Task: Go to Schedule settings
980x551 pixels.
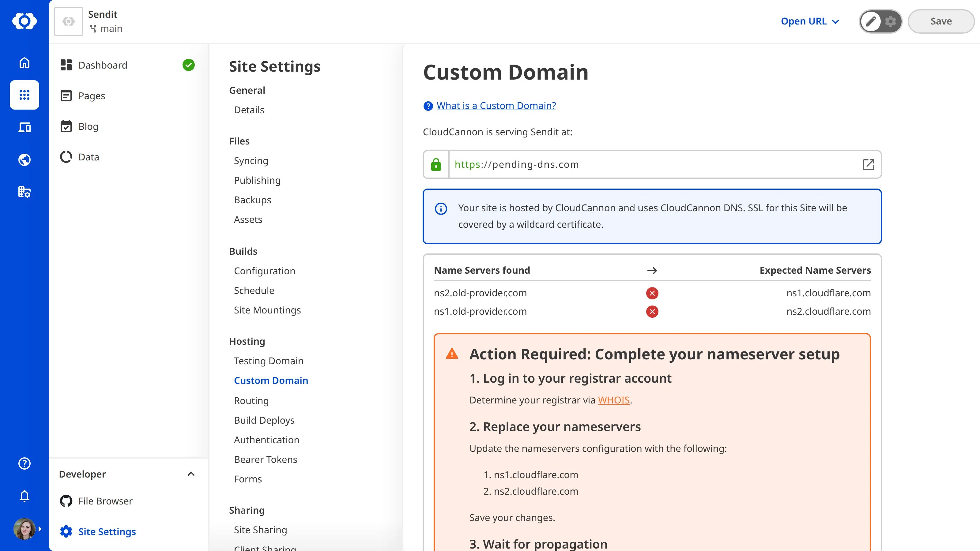Action: pos(254,290)
